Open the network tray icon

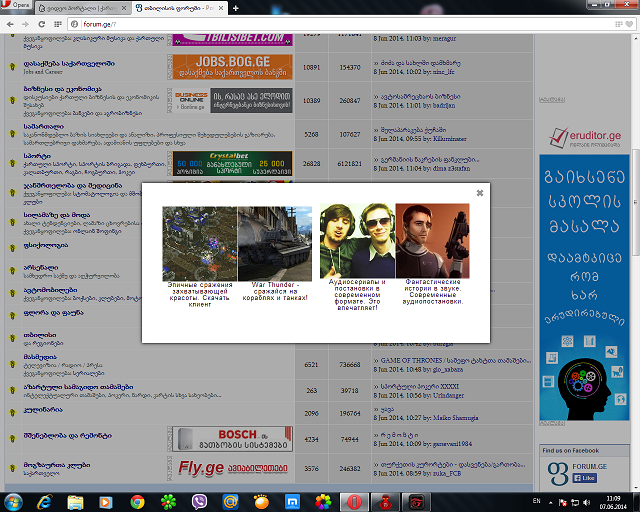[575, 502]
